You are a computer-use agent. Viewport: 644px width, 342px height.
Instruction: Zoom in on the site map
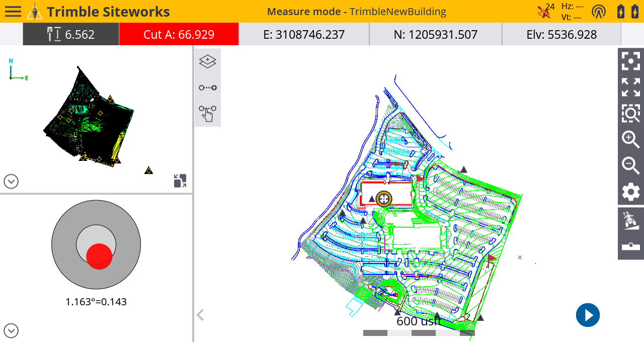tap(631, 139)
